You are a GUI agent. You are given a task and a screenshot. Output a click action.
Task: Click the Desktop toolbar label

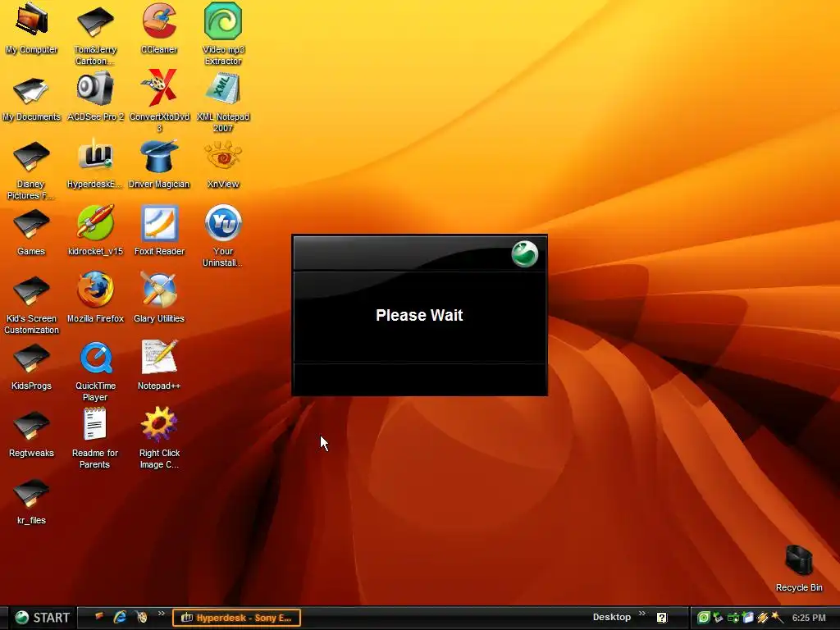tap(612, 617)
